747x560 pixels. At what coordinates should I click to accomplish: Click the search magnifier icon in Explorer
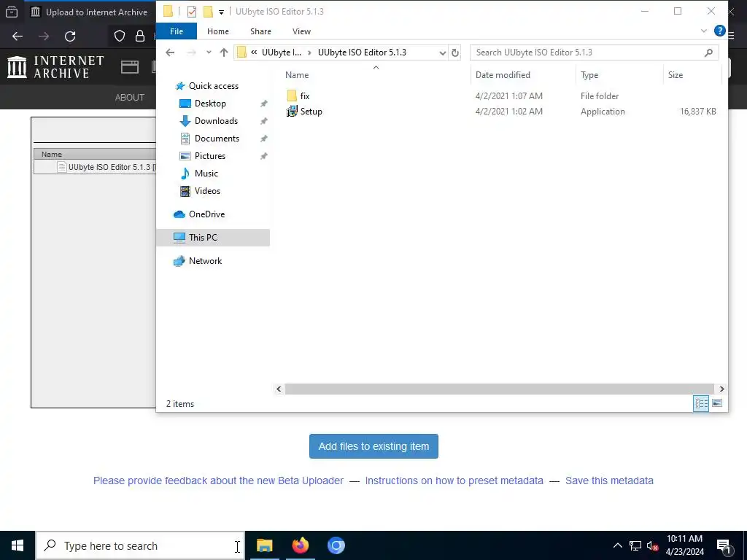(708, 52)
